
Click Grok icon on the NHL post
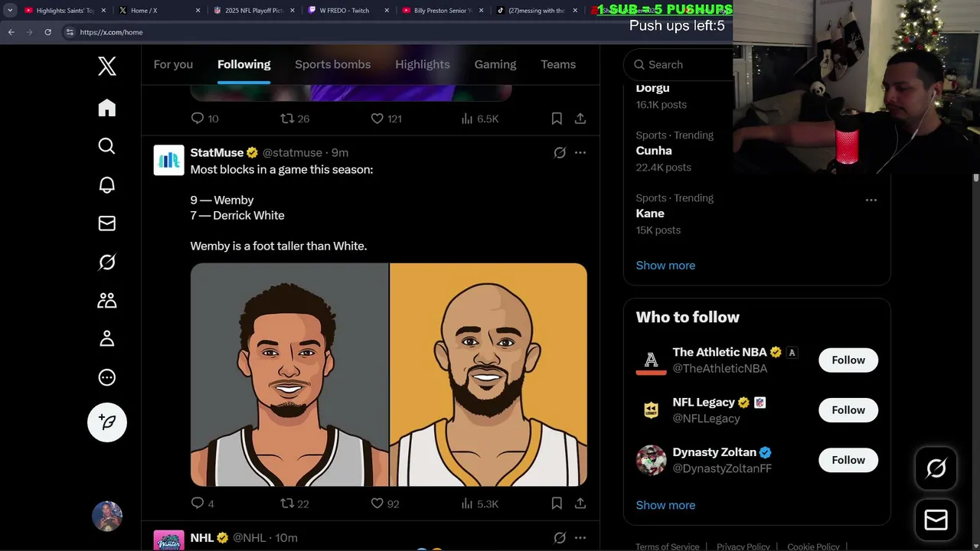pyautogui.click(x=560, y=538)
